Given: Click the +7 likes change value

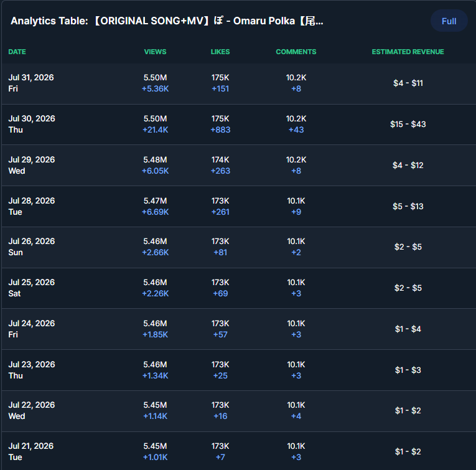Looking at the screenshot, I should (220, 458).
